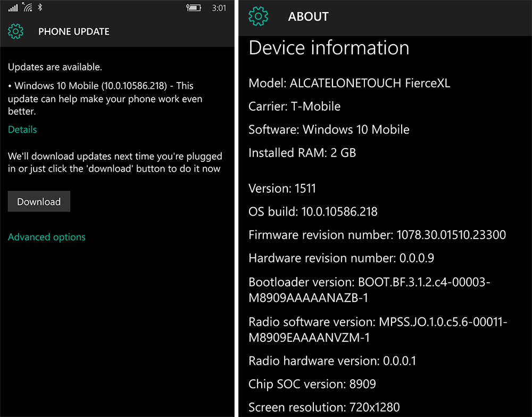Select Screen resolution: 720x1280 line
532x417 pixels.
click(x=324, y=407)
